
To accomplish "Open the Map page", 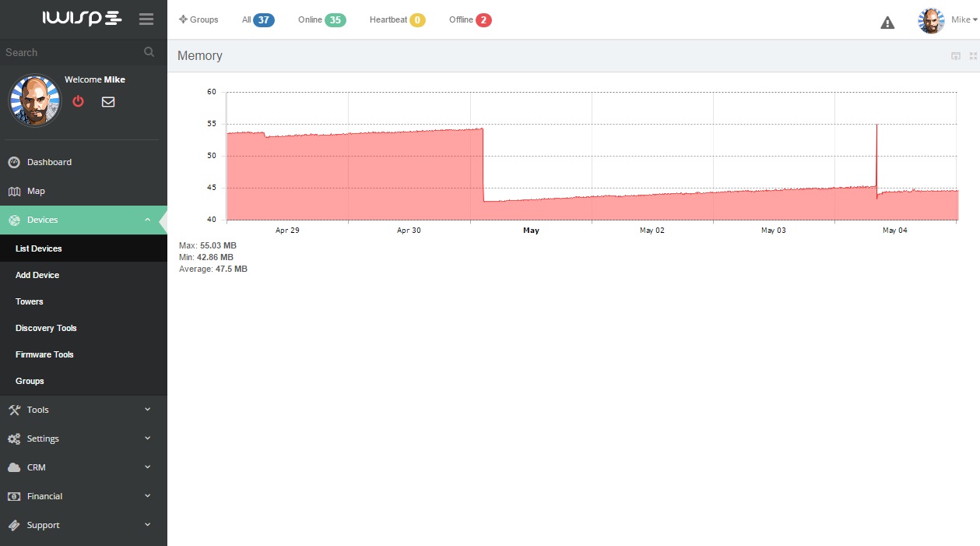I will point(36,191).
